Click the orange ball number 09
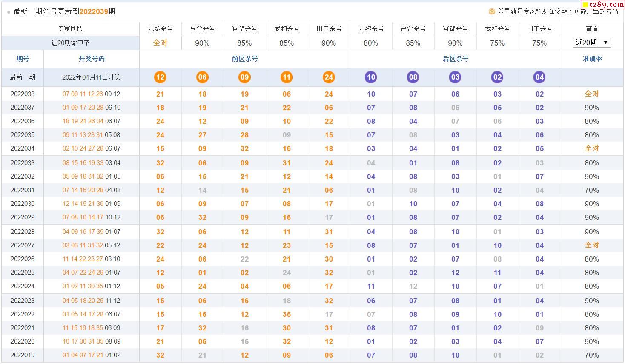625x364 pixels. tap(244, 77)
